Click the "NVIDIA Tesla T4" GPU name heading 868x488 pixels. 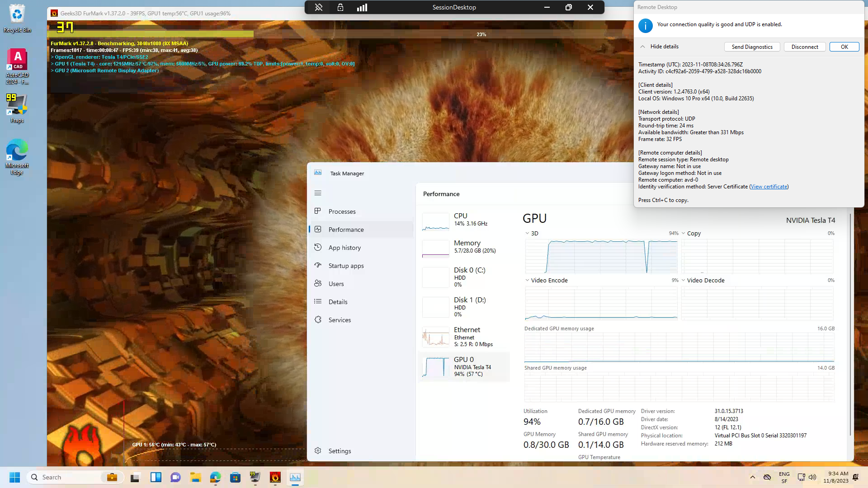810,221
